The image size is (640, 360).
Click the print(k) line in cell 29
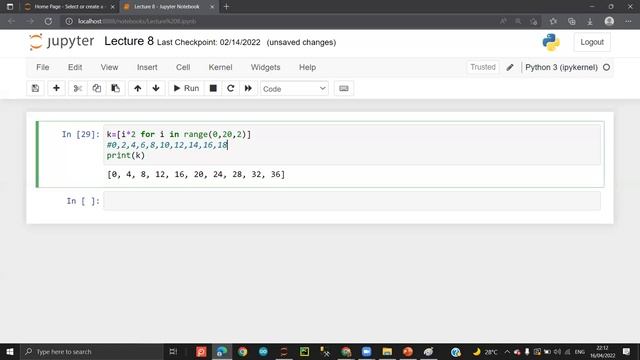point(126,156)
